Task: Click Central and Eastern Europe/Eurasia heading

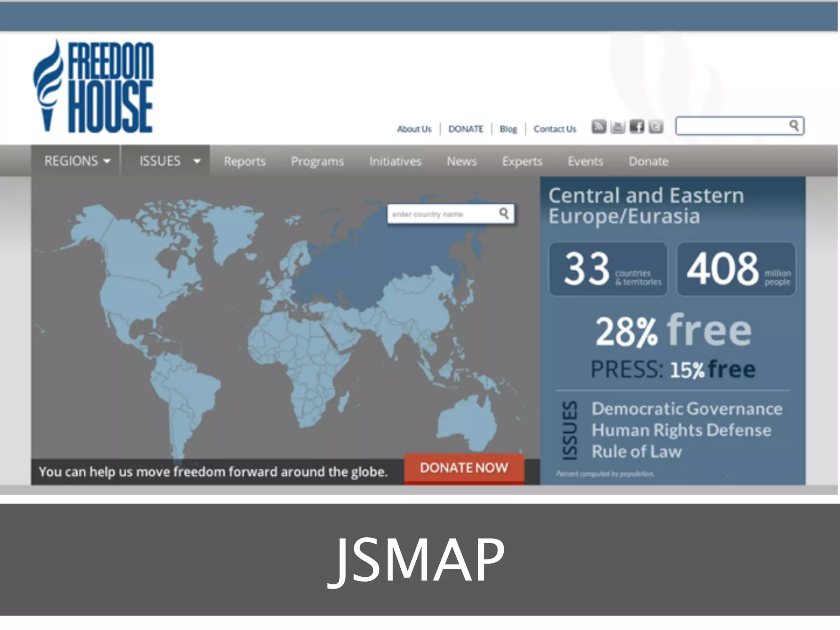Action: 646,205
